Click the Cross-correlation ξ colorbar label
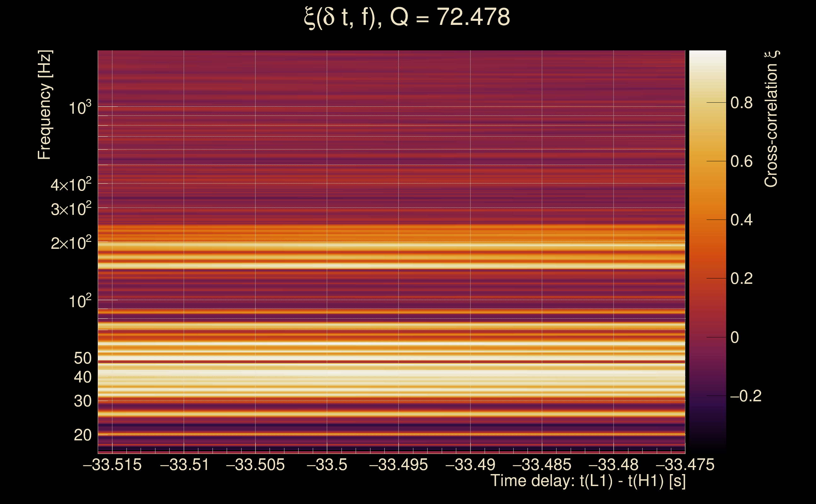This screenshot has width=816, height=504. pyautogui.click(x=771, y=119)
